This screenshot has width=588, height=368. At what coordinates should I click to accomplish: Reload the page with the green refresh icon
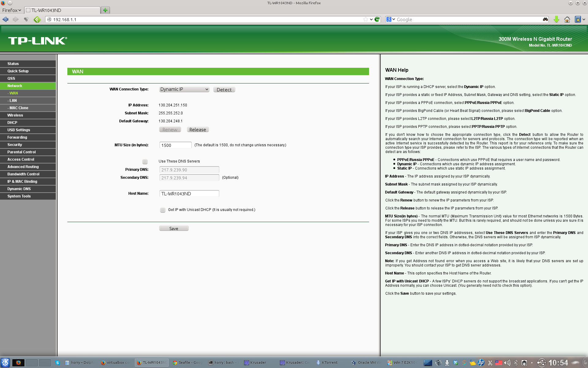click(x=377, y=19)
